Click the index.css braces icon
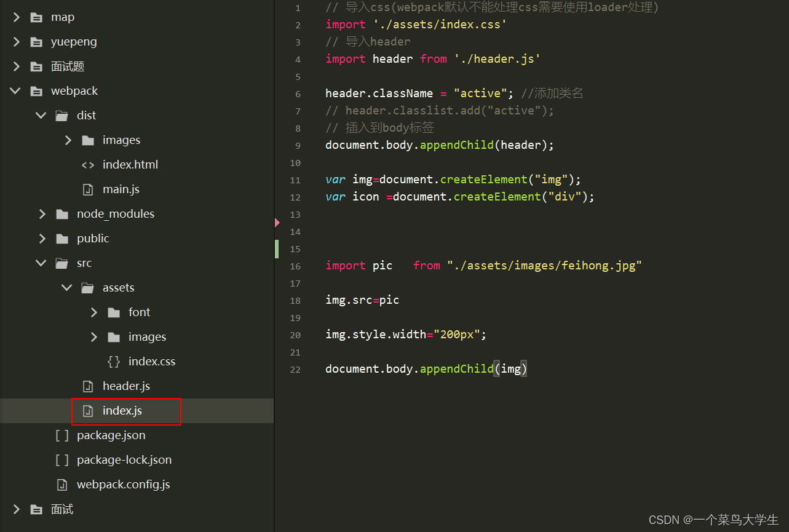 (114, 362)
